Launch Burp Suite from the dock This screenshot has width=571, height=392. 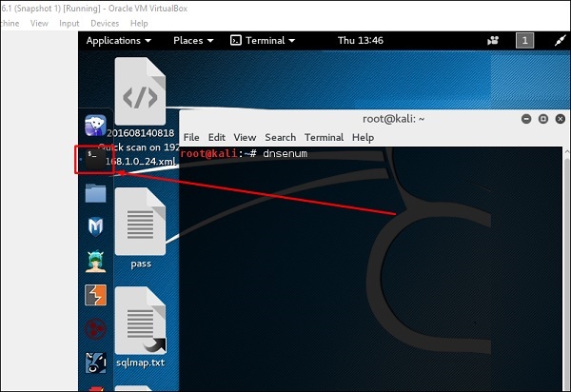tap(96, 295)
